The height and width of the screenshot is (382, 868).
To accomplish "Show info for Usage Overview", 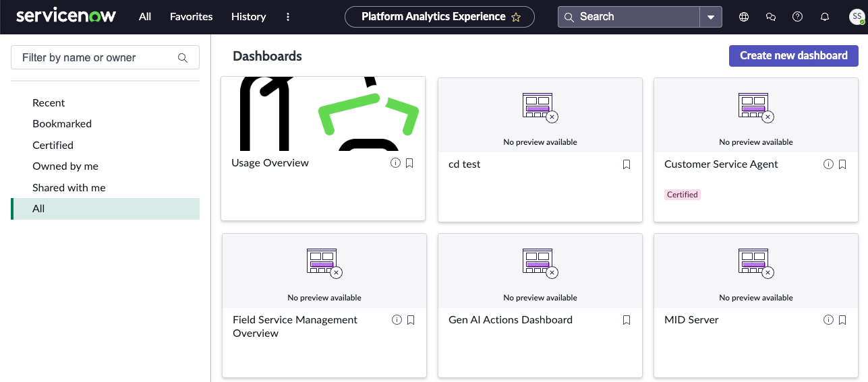I will tap(396, 163).
